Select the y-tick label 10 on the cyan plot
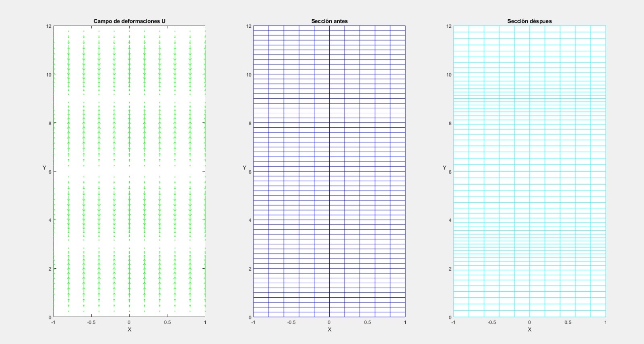 [449, 75]
